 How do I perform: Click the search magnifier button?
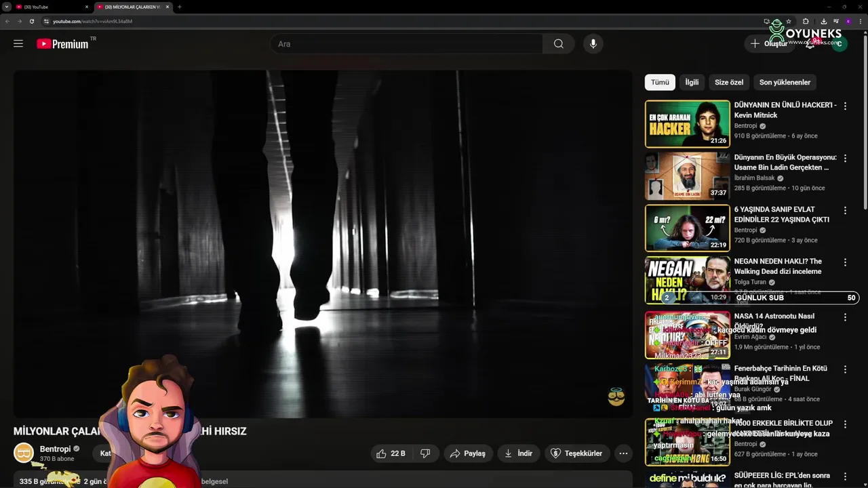558,44
